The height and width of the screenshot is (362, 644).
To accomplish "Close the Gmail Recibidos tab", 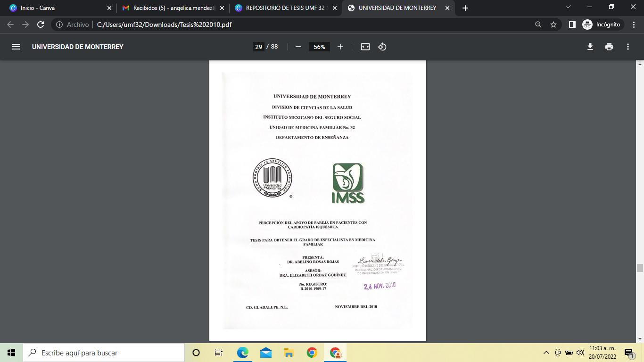I will (222, 8).
